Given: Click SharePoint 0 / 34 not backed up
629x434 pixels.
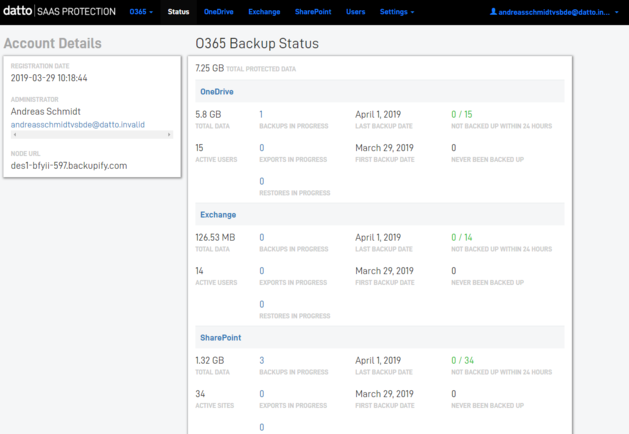Looking at the screenshot, I should click(x=463, y=361).
